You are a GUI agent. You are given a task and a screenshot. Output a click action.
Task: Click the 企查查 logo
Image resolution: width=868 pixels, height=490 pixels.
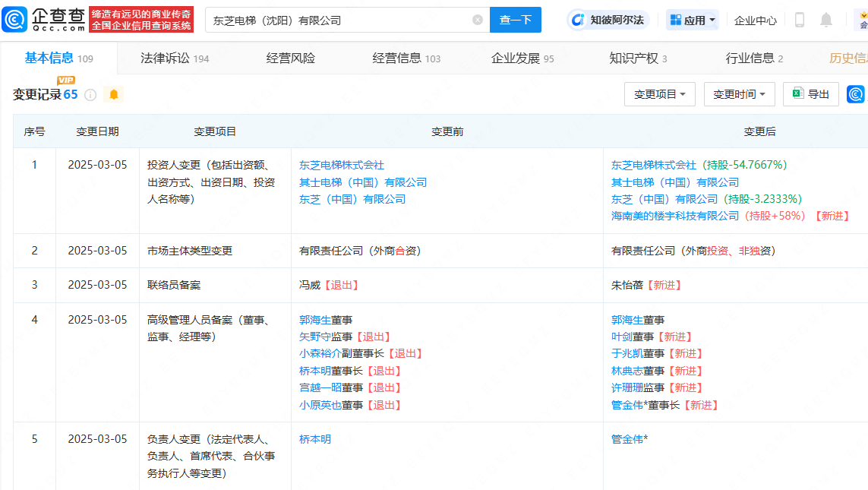(44, 20)
